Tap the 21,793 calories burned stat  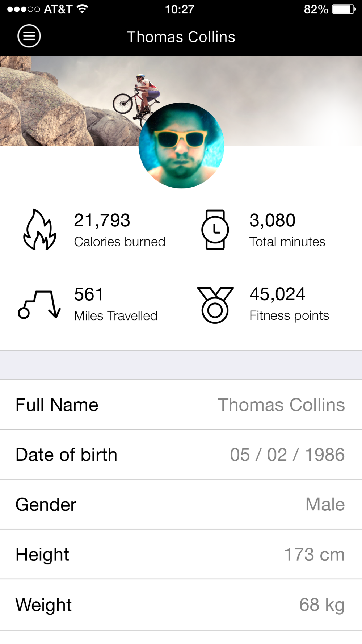coord(119,230)
